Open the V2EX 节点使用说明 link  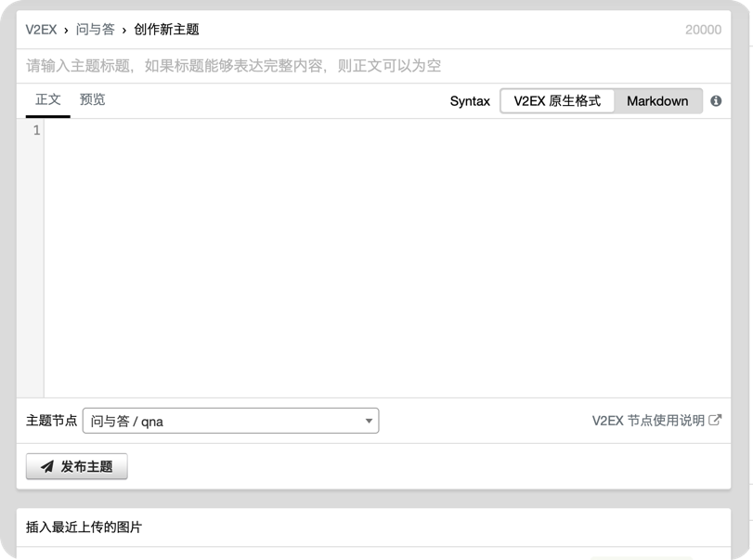(648, 421)
